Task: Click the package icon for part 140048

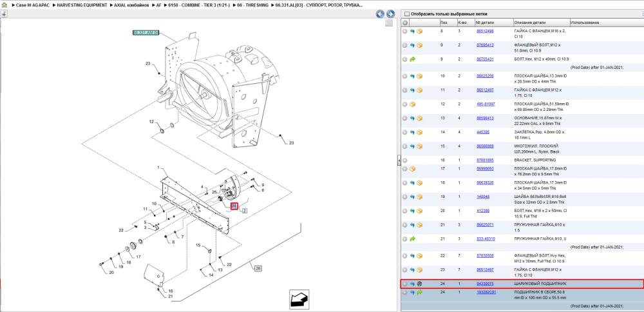Action: [x=419, y=197]
